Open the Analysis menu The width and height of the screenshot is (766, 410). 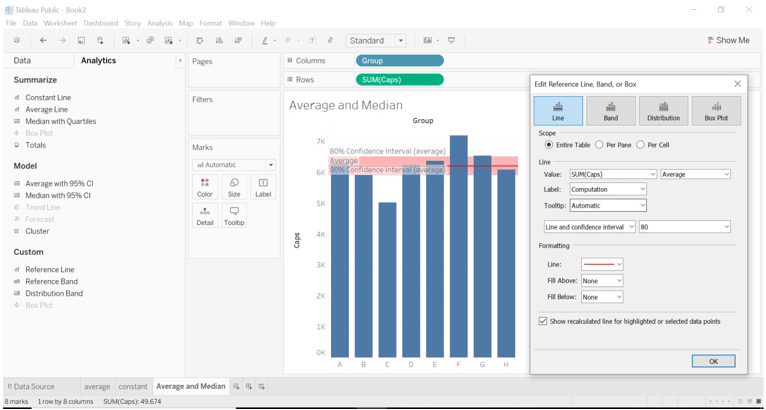(x=159, y=23)
